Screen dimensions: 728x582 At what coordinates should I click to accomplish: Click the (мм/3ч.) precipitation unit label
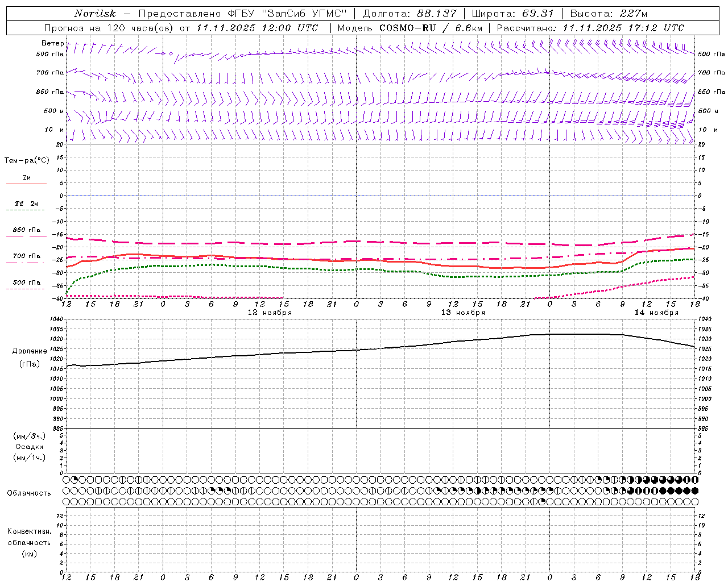pyautogui.click(x=29, y=436)
